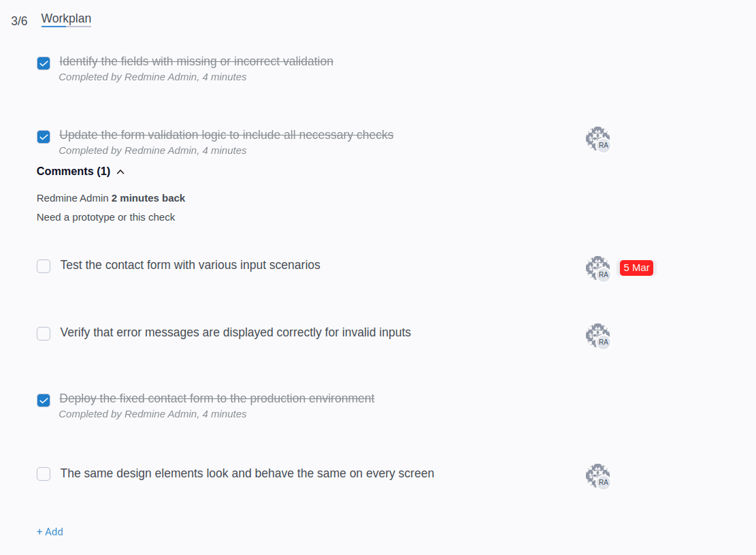Click the 3/6 progress counter
Screen dimensions: 756x555
pyautogui.click(x=19, y=20)
